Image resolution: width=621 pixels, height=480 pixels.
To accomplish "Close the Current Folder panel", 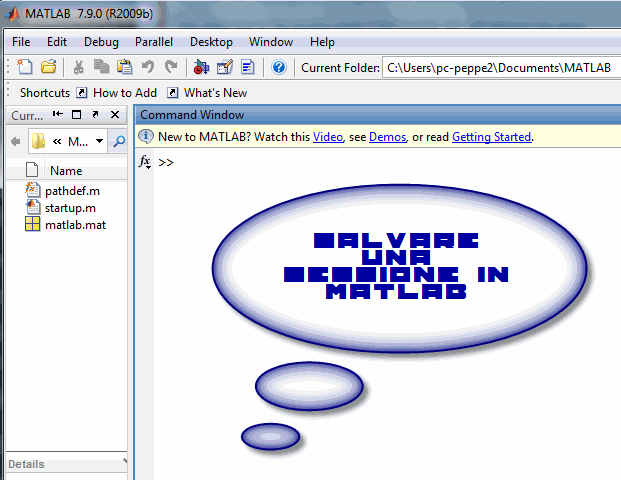I will click(x=115, y=114).
